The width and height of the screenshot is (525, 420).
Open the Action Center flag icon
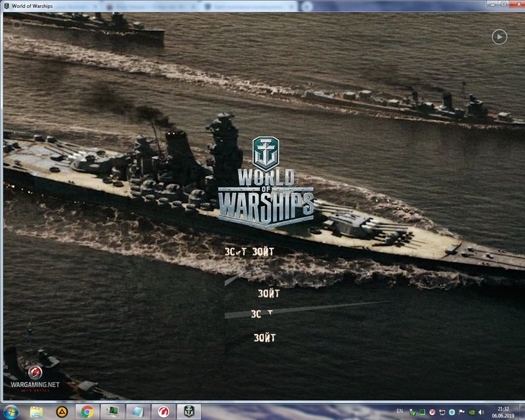pos(462,412)
